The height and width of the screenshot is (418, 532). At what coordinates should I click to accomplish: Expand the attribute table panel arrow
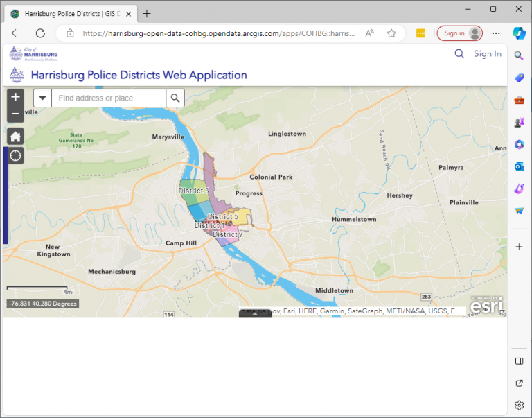pos(255,313)
